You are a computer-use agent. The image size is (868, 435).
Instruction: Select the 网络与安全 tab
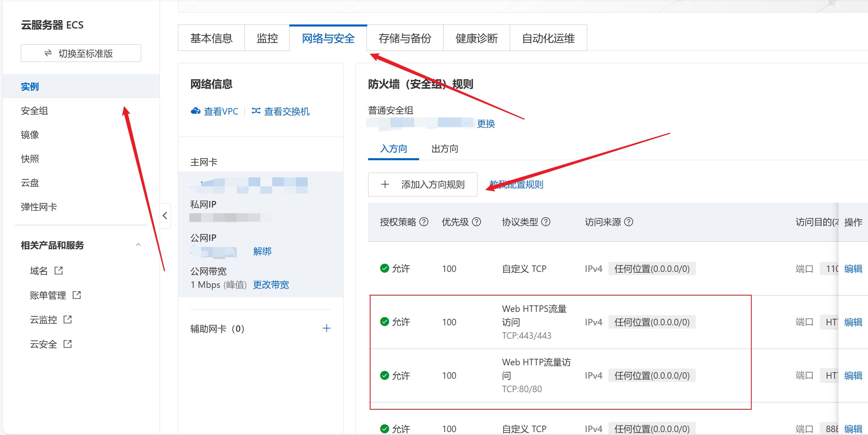tap(328, 38)
